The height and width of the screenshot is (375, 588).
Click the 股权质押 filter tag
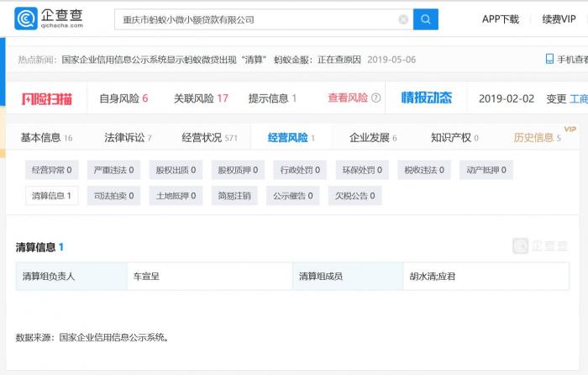(x=238, y=170)
